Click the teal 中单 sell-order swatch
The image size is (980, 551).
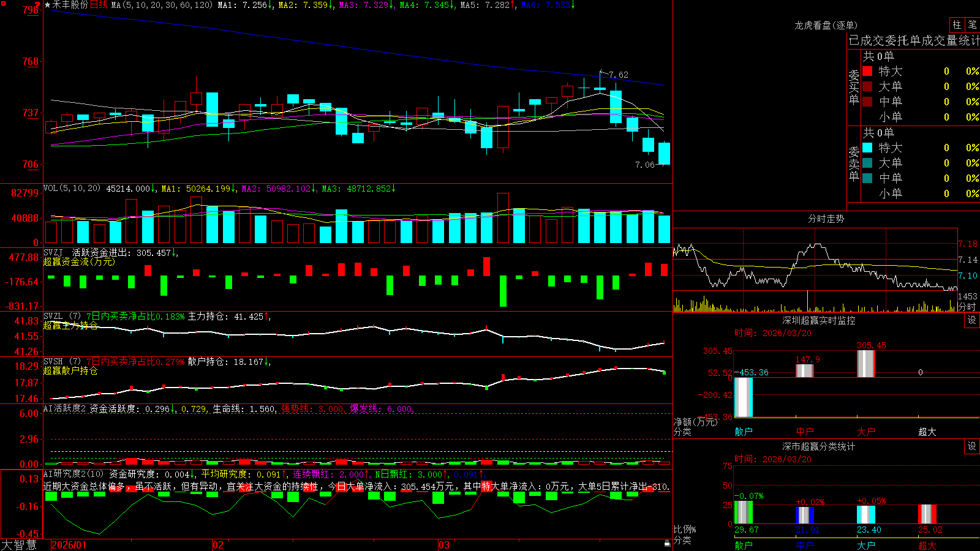[867, 178]
